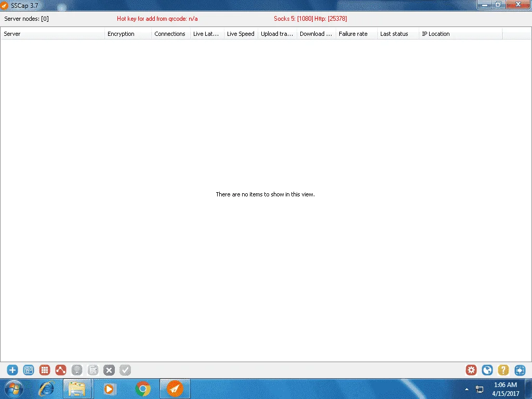Viewport: 532px width, 399px height.
Task: Click the blue arrow exit icon
Action: (x=520, y=370)
